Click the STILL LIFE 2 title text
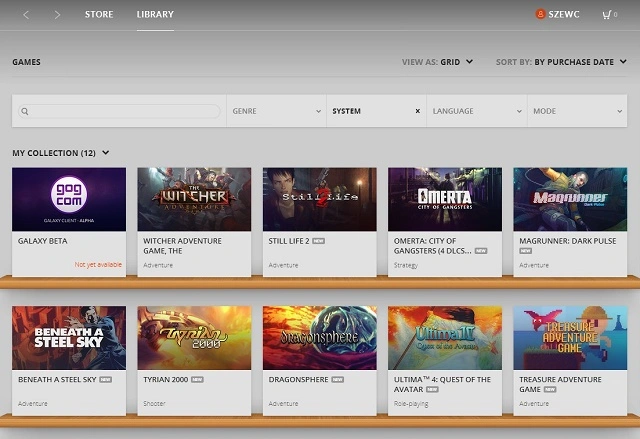Viewport: 640px width, 439px height. coord(289,241)
